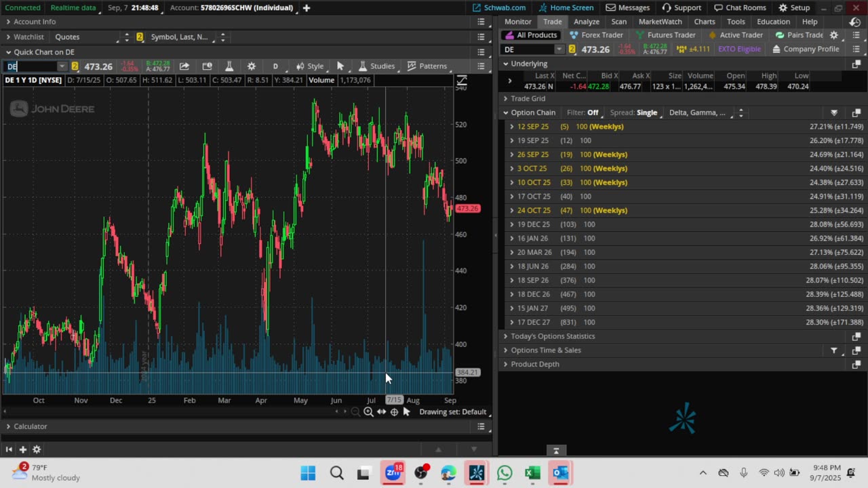Open Trade tab settings gear
Screen dimensions: 868x488
pos(834,35)
